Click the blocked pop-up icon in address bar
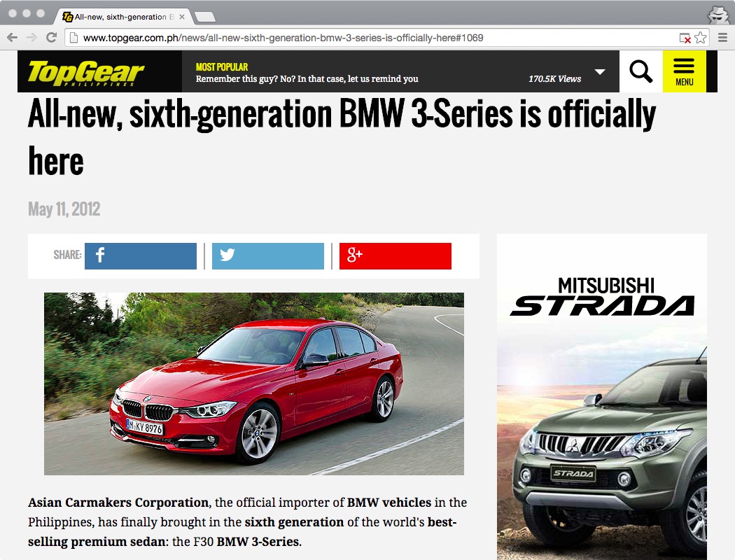 click(685, 38)
